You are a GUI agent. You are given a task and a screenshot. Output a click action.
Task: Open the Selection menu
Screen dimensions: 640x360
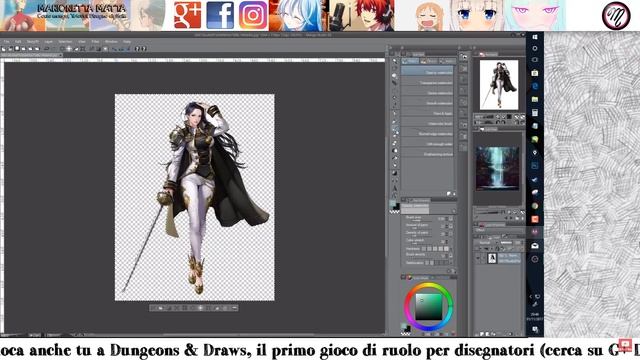(x=65, y=42)
